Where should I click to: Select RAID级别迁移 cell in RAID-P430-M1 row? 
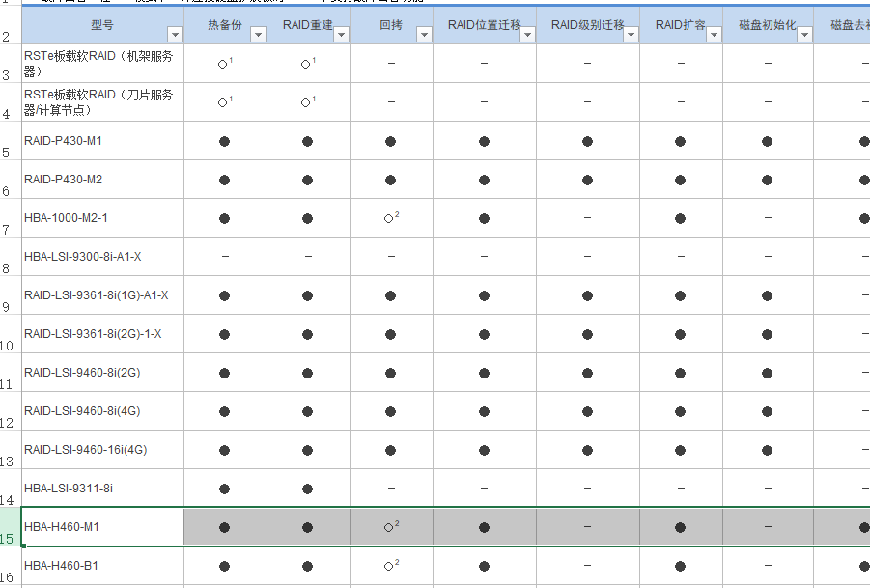[588, 141]
